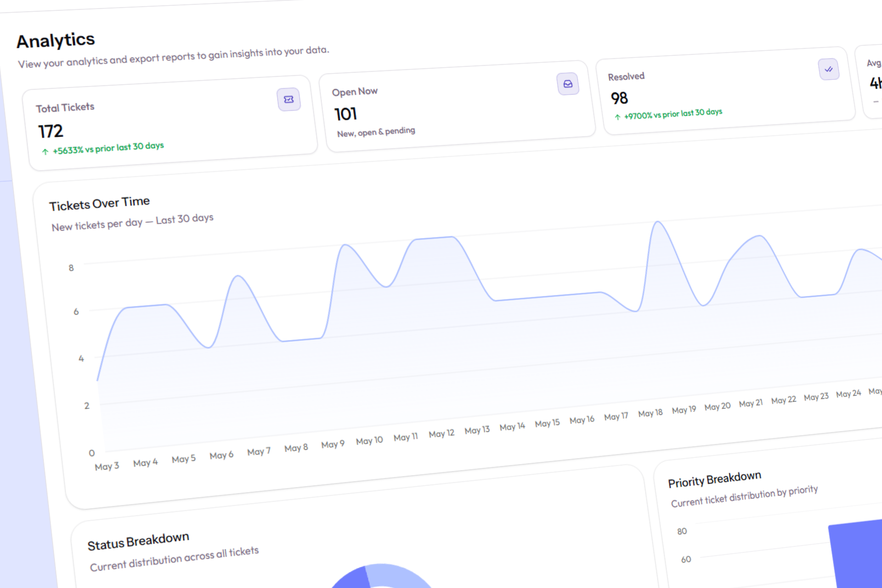Click '+9700% vs prior last 30 days'

pos(673,114)
